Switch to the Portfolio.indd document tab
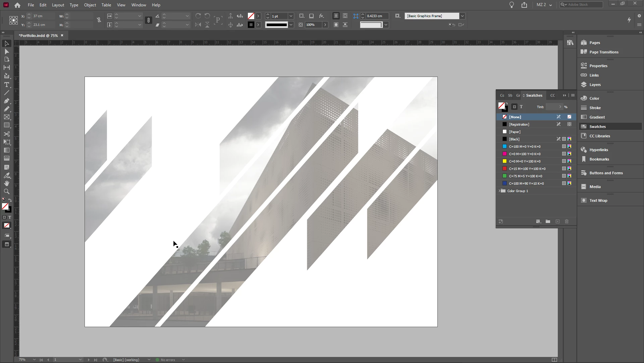The height and width of the screenshot is (363, 644). (38, 35)
